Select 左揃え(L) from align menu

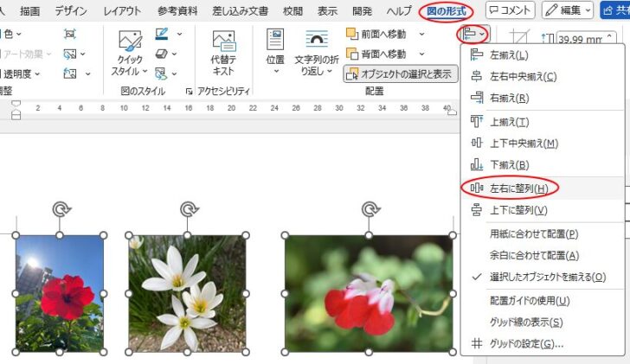pyautogui.click(x=543, y=55)
